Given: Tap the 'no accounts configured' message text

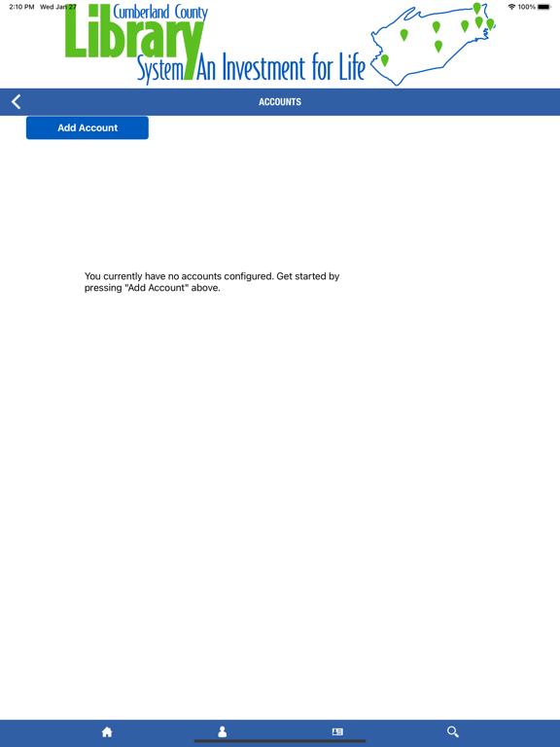Looking at the screenshot, I should 212,282.
